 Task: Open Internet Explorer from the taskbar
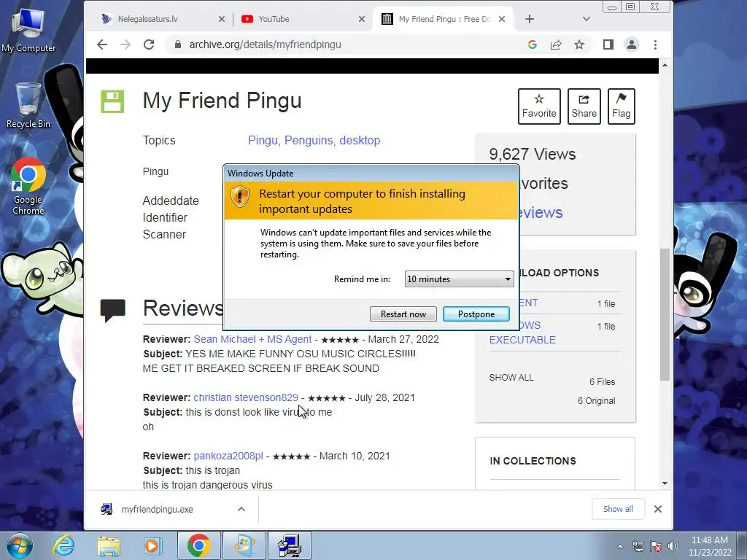click(64, 545)
